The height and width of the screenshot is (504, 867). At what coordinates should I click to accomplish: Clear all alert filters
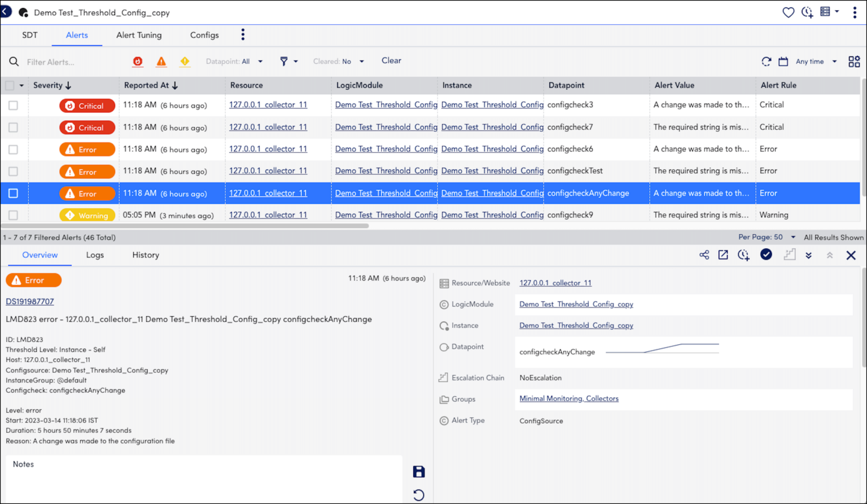(391, 61)
